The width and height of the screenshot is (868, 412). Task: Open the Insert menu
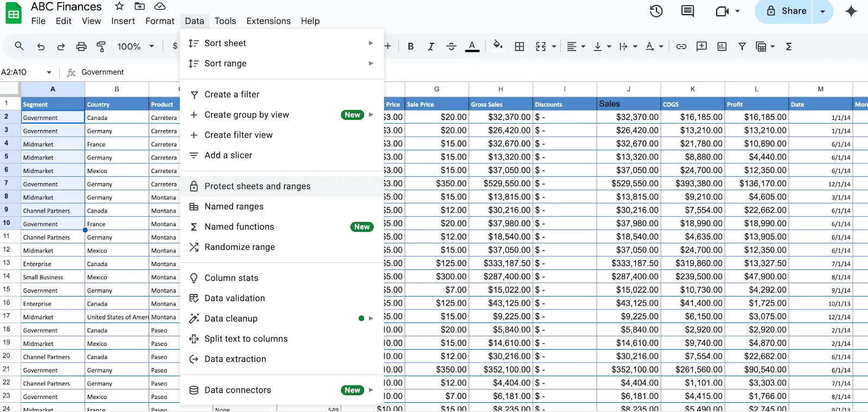pos(123,21)
